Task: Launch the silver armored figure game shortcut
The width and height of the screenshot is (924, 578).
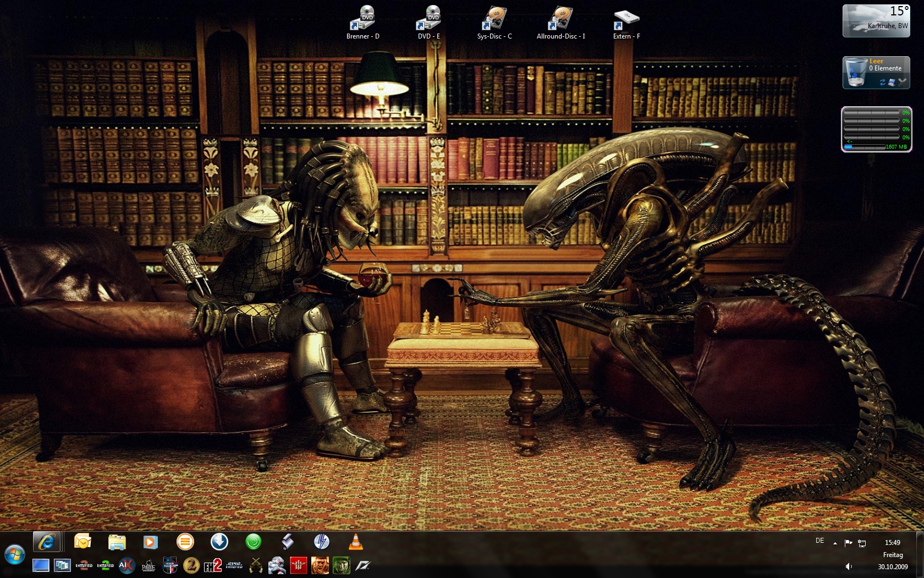Action: click(277, 565)
